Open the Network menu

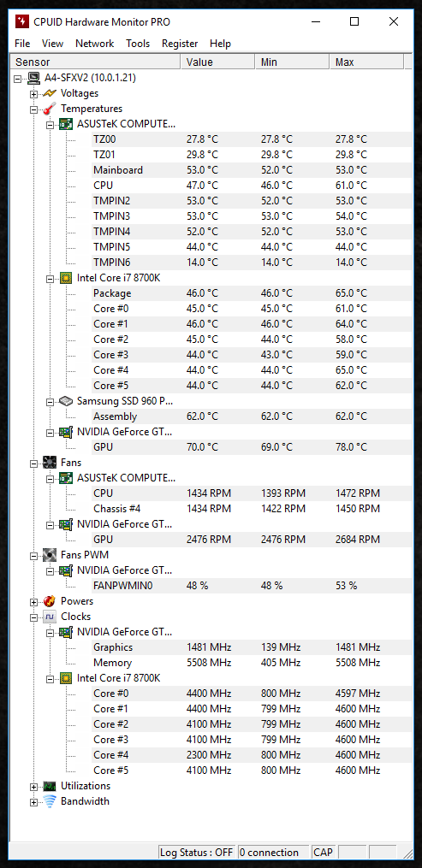pos(95,43)
